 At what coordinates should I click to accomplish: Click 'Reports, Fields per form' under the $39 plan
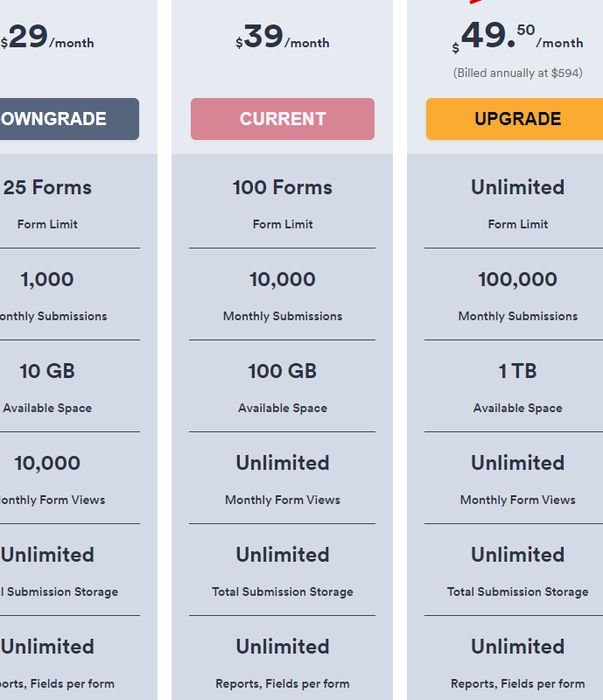point(283,683)
